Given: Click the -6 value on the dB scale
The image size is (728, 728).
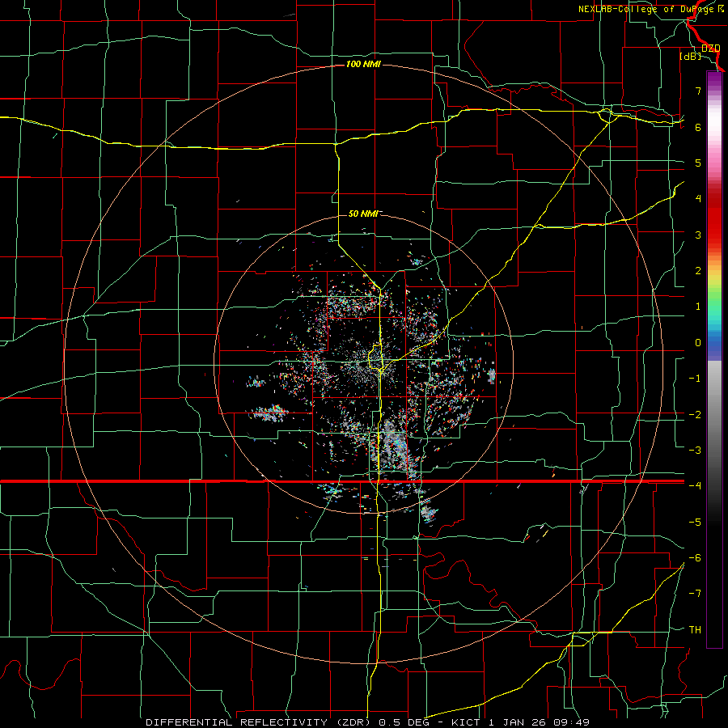Looking at the screenshot, I should click(x=695, y=558).
